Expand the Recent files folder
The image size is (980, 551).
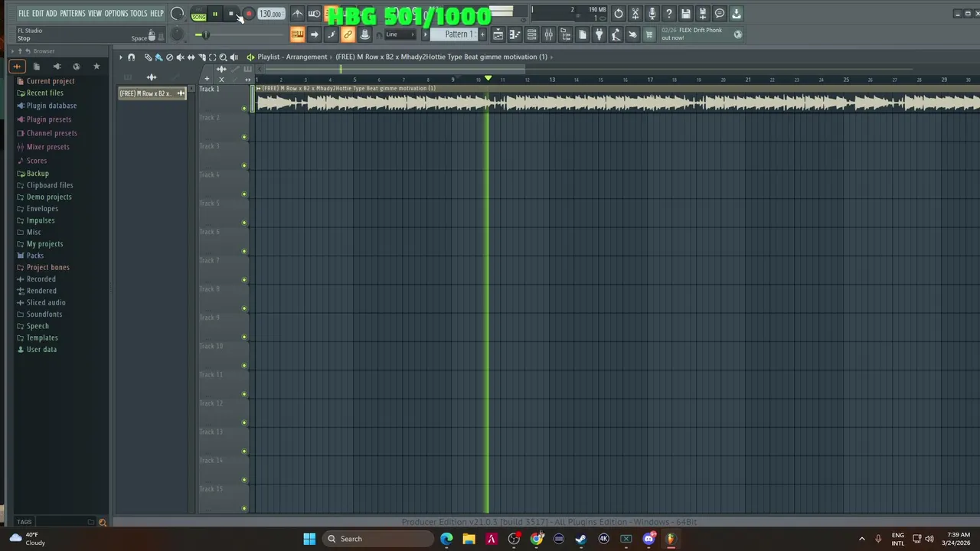pos(40,93)
